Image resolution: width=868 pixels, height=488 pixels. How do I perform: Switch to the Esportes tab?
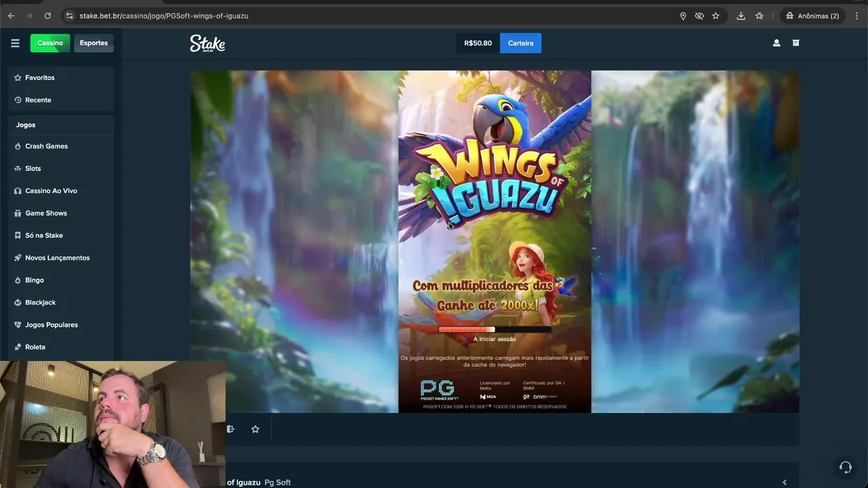point(94,43)
